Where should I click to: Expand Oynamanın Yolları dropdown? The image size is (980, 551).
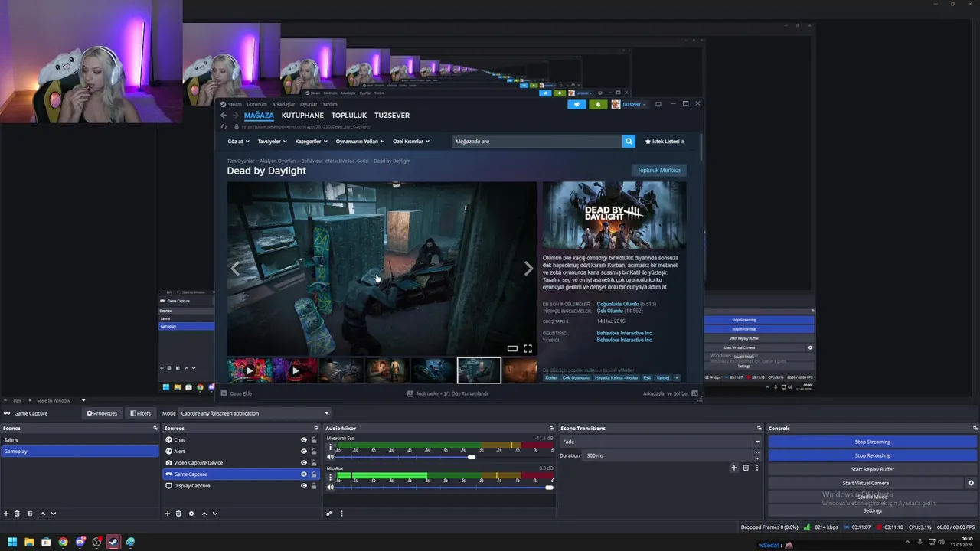click(360, 142)
